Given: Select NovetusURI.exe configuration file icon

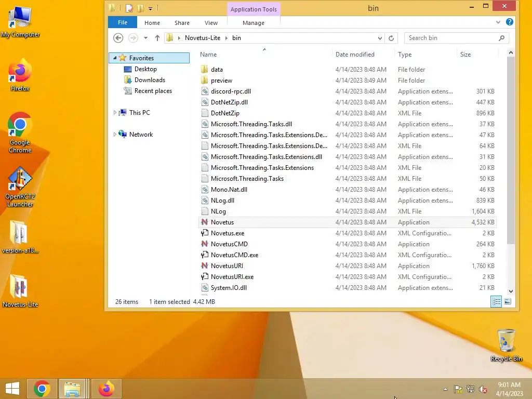Looking at the screenshot, I should (205, 276).
